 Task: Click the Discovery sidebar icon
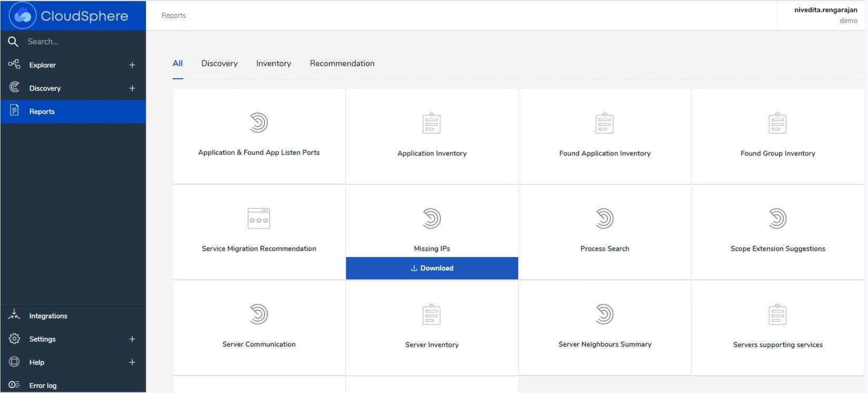14,87
